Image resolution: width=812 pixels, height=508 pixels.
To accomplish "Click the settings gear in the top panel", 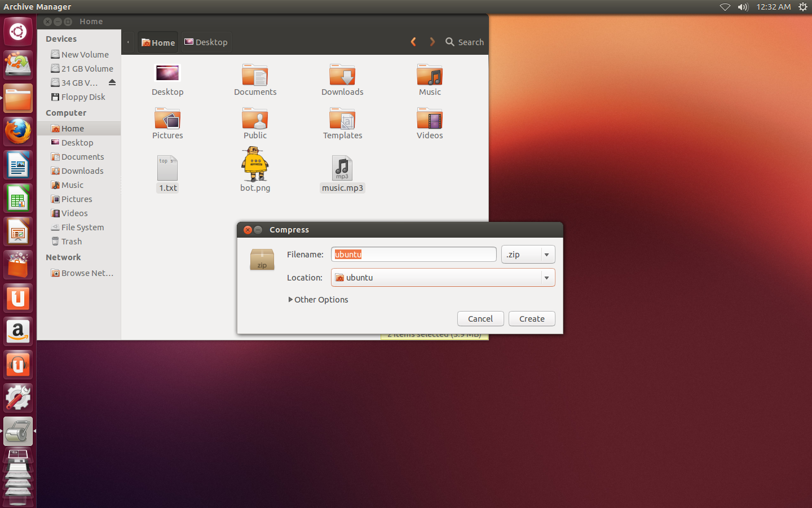I will click(x=802, y=7).
